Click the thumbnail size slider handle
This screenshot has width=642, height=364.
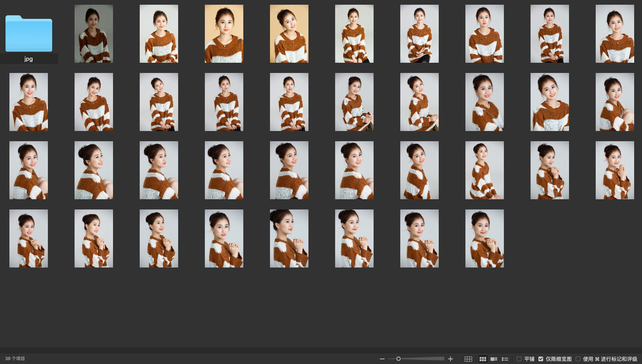398,359
